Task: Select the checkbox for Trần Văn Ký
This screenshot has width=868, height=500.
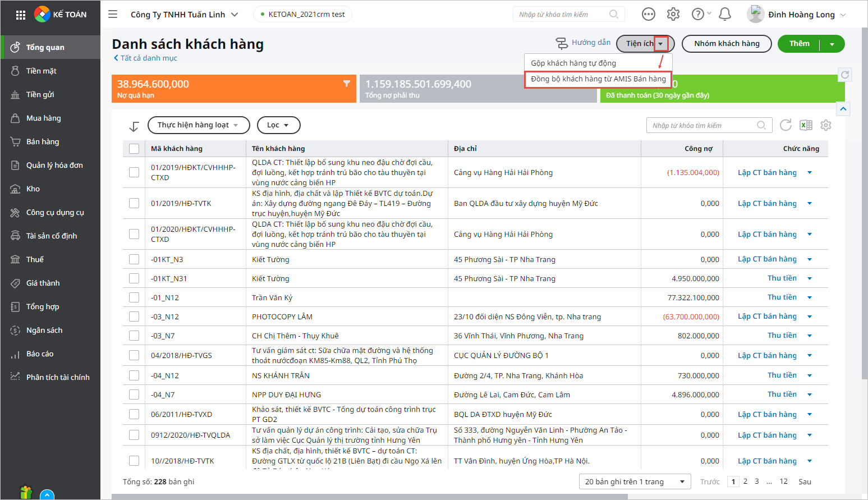Action: pos(134,297)
